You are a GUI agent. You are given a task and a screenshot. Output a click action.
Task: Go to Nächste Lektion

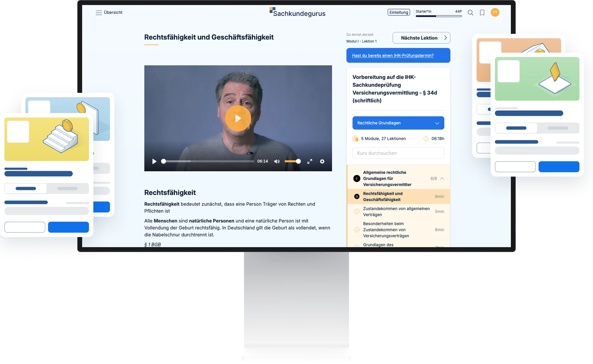421,38
